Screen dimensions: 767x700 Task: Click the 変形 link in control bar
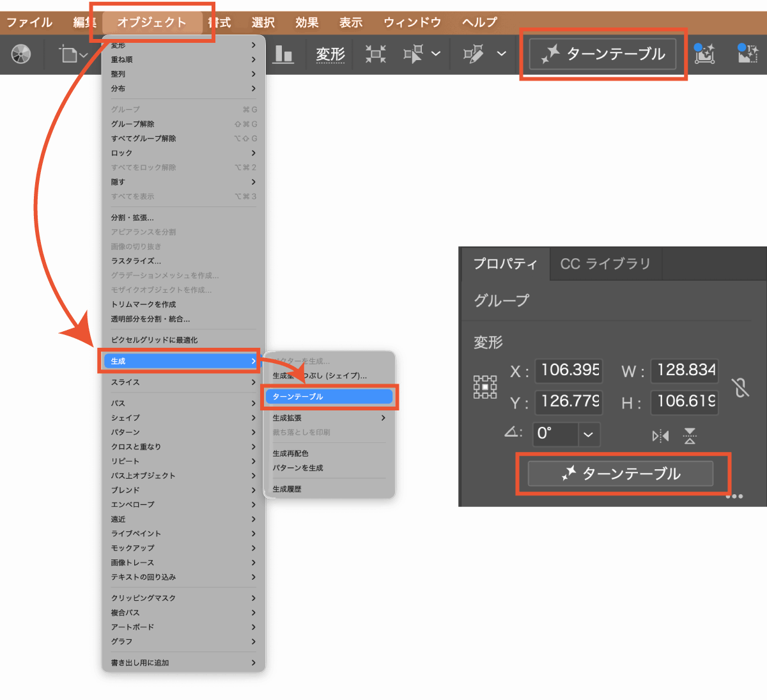click(x=330, y=55)
